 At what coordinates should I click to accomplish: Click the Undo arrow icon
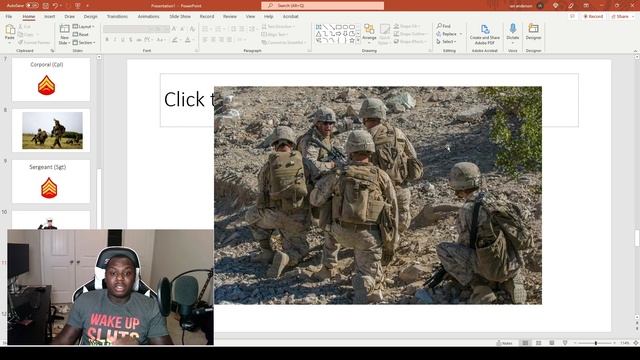point(55,6)
